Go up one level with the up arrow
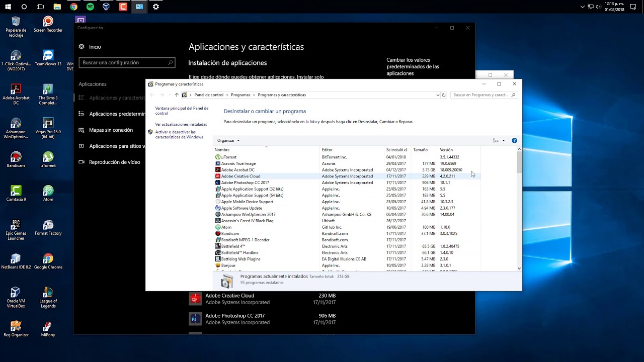The image size is (644, 362). [x=176, y=95]
